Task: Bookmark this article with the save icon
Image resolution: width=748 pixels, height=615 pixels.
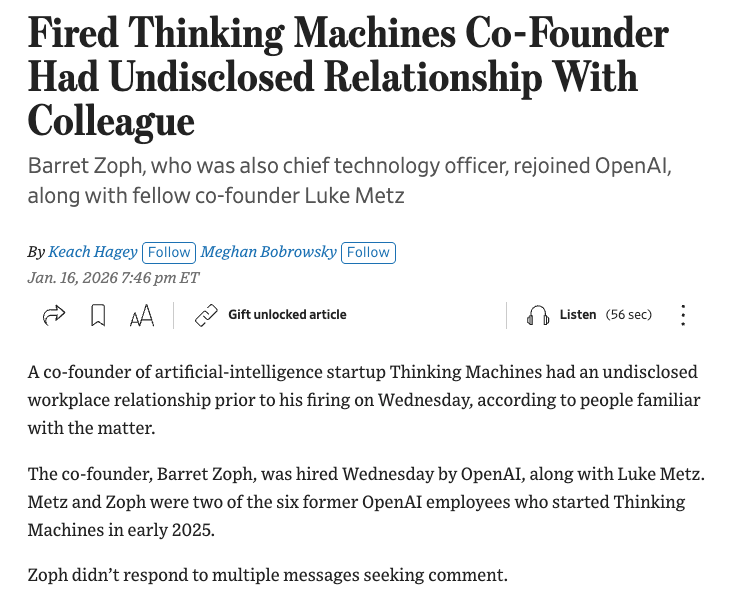Action: tap(98, 315)
